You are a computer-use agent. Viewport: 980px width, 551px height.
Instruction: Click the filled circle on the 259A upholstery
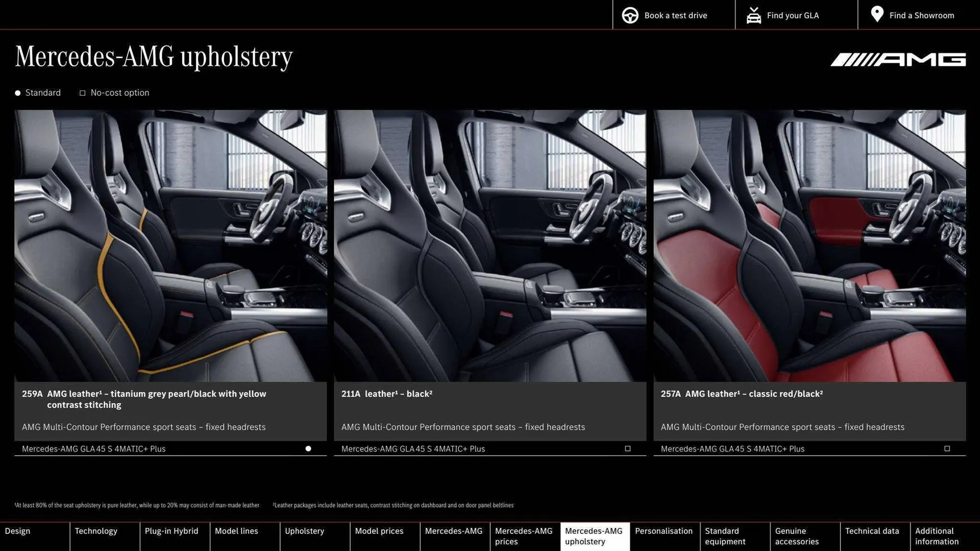click(x=308, y=448)
